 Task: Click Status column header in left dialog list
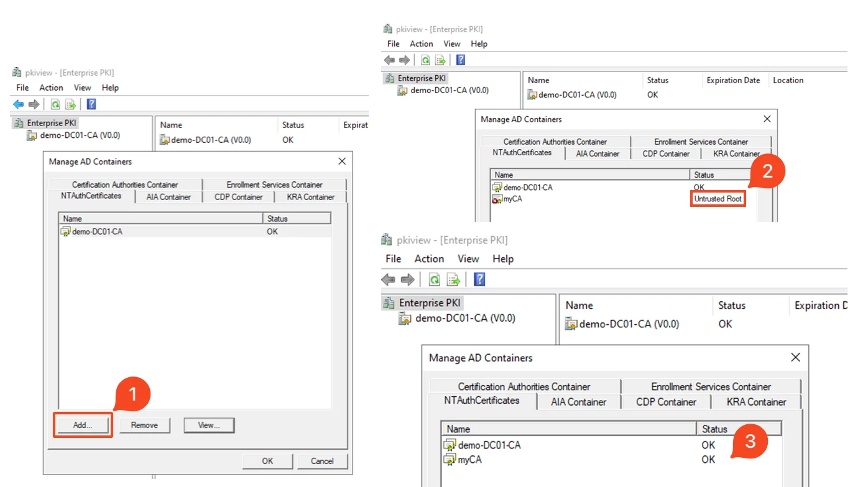[x=297, y=219]
